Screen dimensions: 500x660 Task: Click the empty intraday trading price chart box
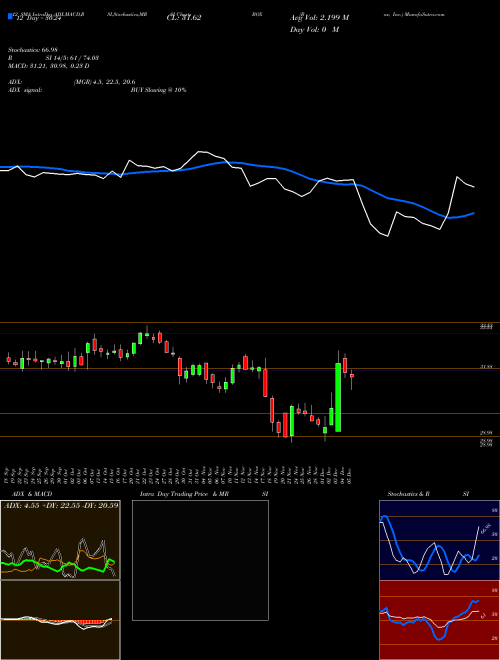pyautogui.click(x=200, y=560)
